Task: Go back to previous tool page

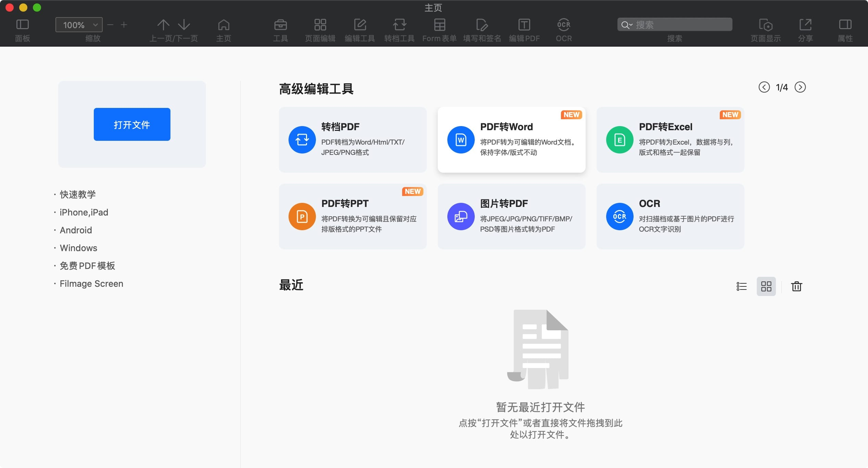Action: [x=763, y=88]
